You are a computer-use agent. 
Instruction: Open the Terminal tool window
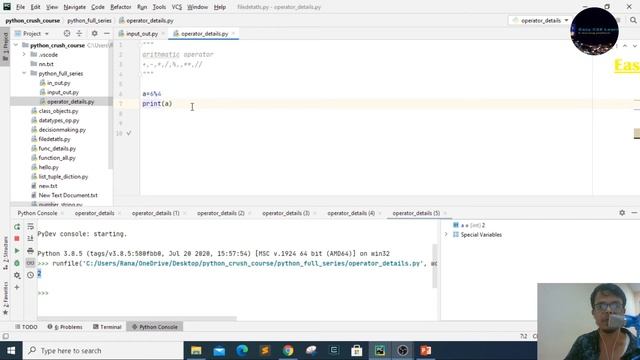(107, 327)
